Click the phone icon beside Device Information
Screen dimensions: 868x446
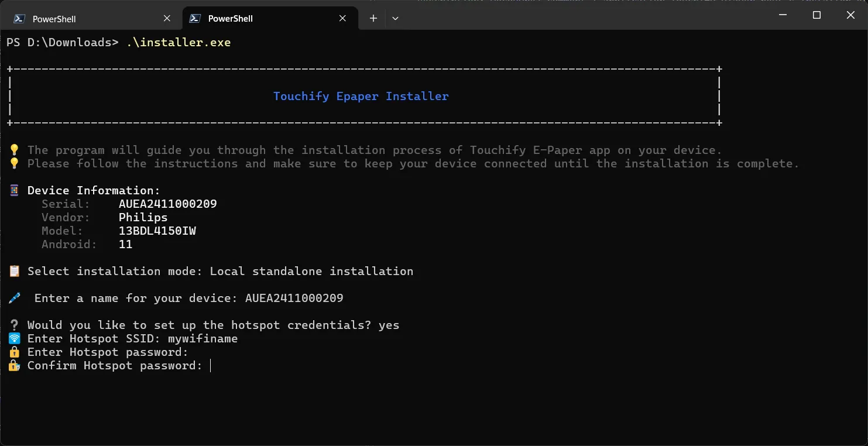click(15, 190)
